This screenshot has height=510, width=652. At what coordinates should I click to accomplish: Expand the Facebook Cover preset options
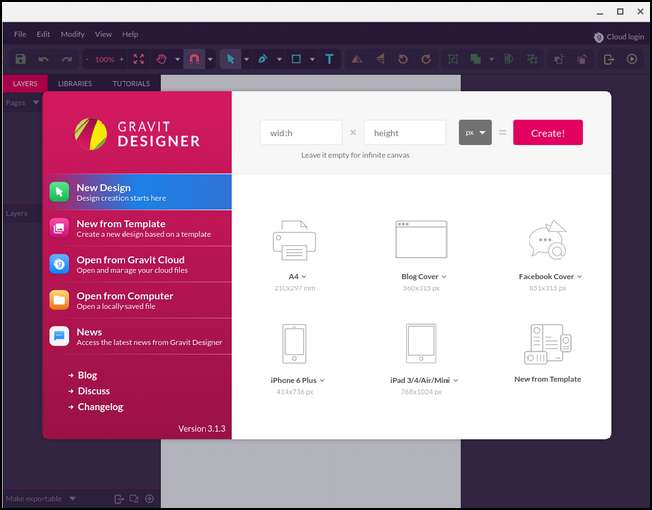click(x=550, y=276)
